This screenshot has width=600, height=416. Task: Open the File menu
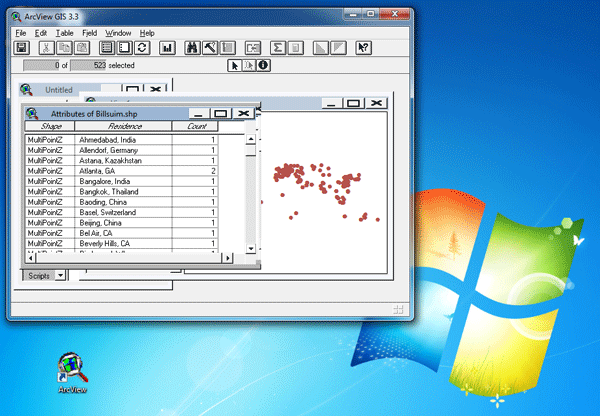20,33
